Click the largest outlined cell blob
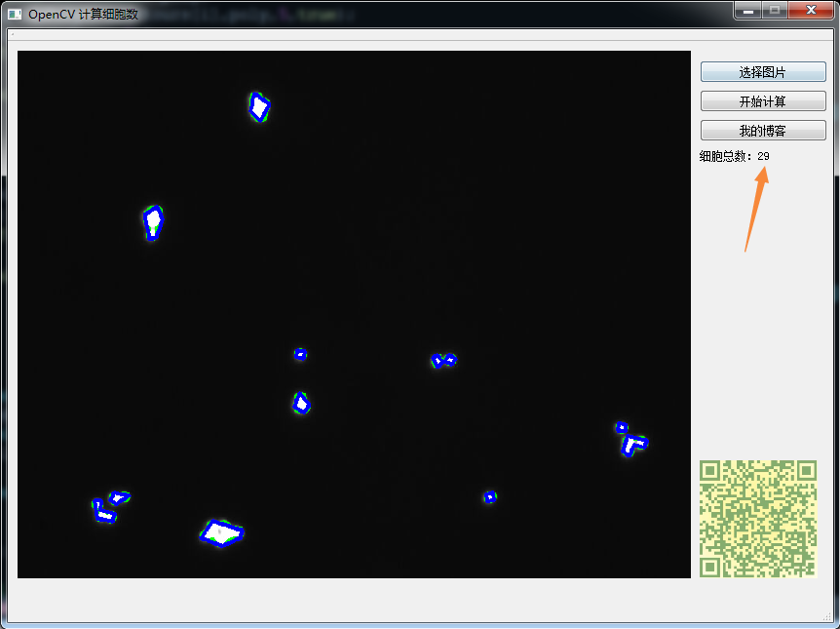Image resolution: width=840 pixels, height=629 pixels. point(221,531)
